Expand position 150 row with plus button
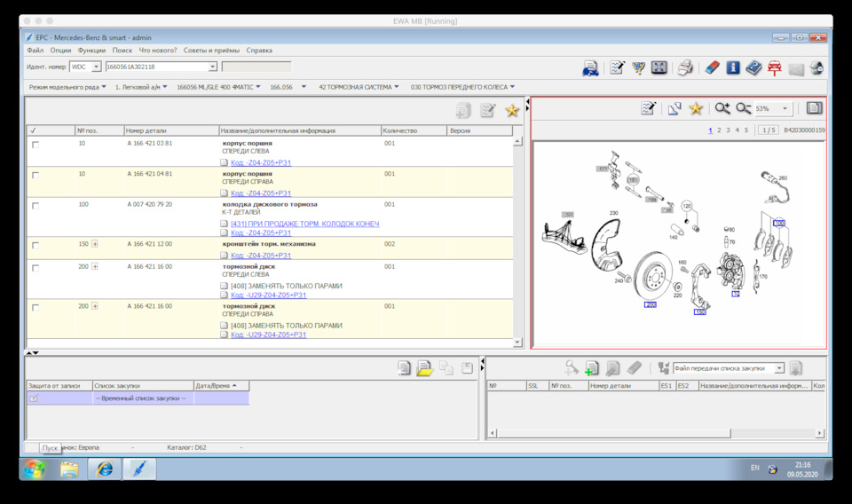Screen dimensions: 852x504 [95, 244]
